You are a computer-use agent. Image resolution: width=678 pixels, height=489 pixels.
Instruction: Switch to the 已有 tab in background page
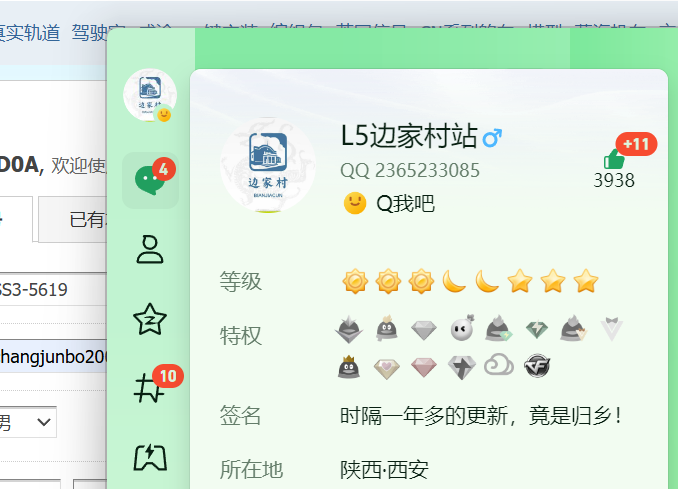click(x=85, y=220)
